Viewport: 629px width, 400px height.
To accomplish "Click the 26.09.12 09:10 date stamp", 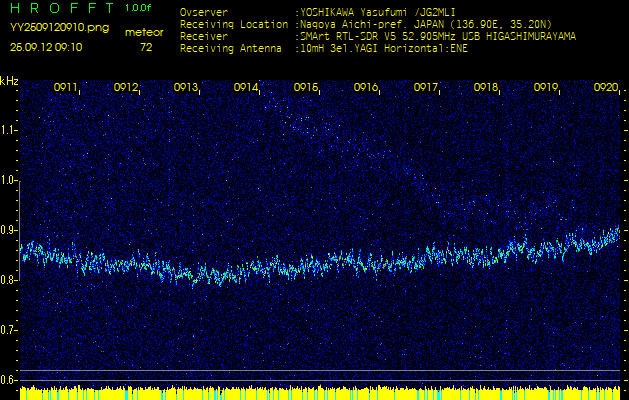I will click(x=46, y=47).
